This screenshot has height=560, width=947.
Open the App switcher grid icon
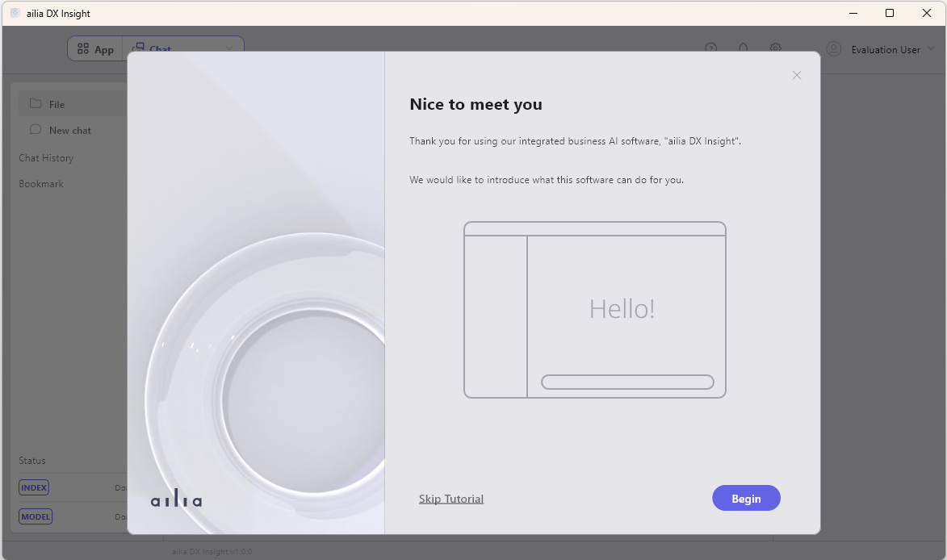(x=83, y=48)
